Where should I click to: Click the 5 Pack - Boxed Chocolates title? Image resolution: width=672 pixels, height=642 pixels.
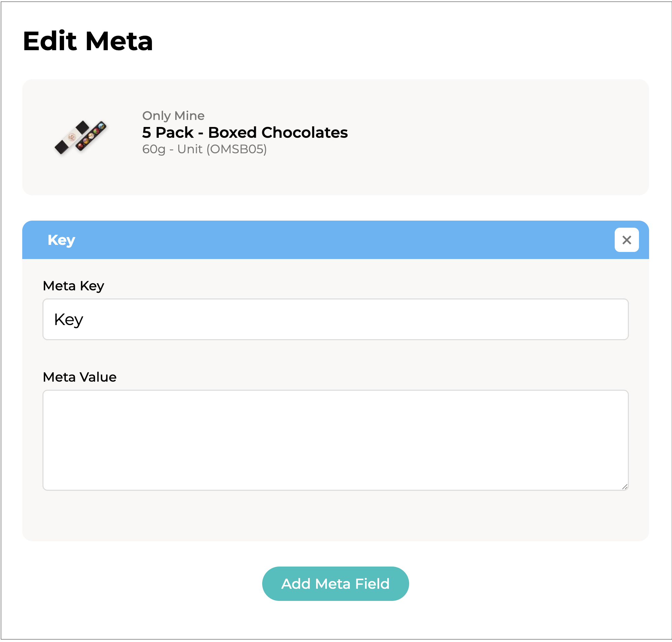click(x=245, y=132)
